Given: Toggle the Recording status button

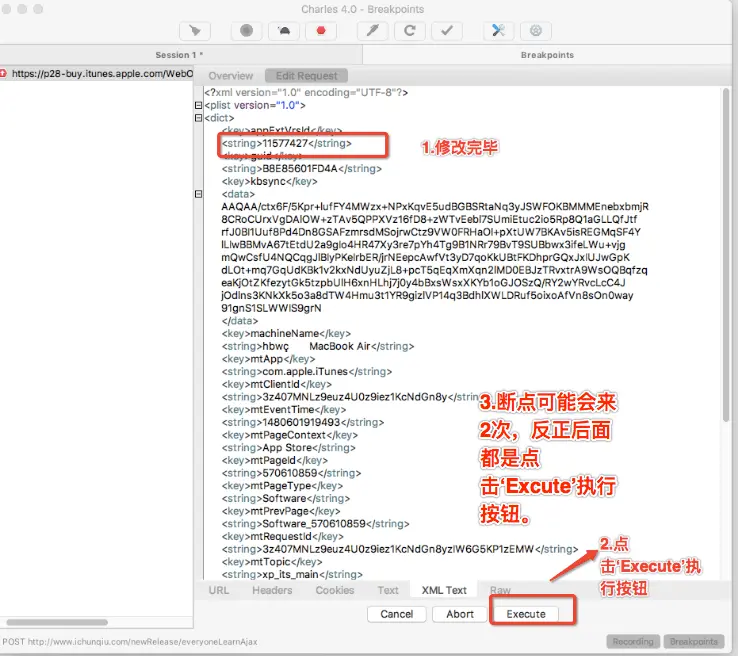Looking at the screenshot, I should pyautogui.click(x=633, y=641).
